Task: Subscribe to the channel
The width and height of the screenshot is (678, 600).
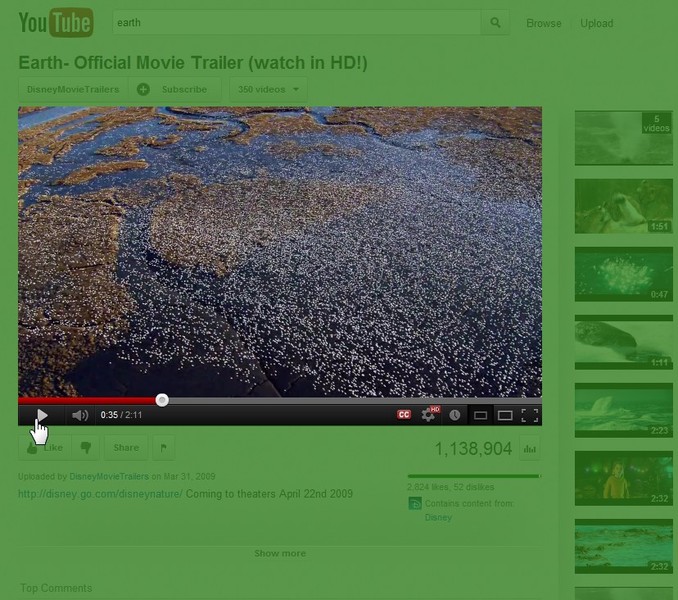Action: (175, 89)
